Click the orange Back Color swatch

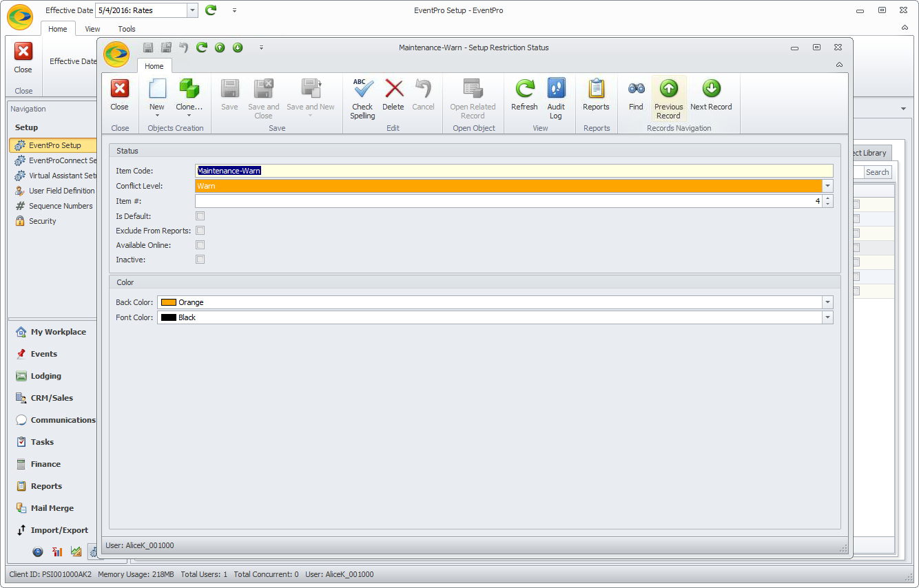click(169, 302)
